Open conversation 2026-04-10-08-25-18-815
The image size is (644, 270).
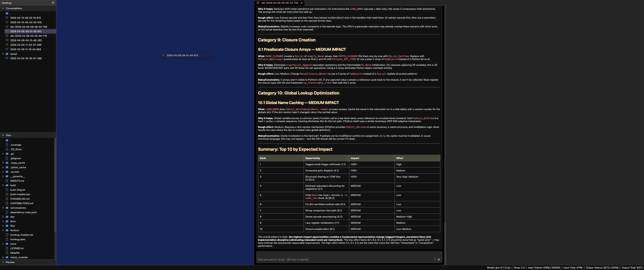[x=25, y=18]
